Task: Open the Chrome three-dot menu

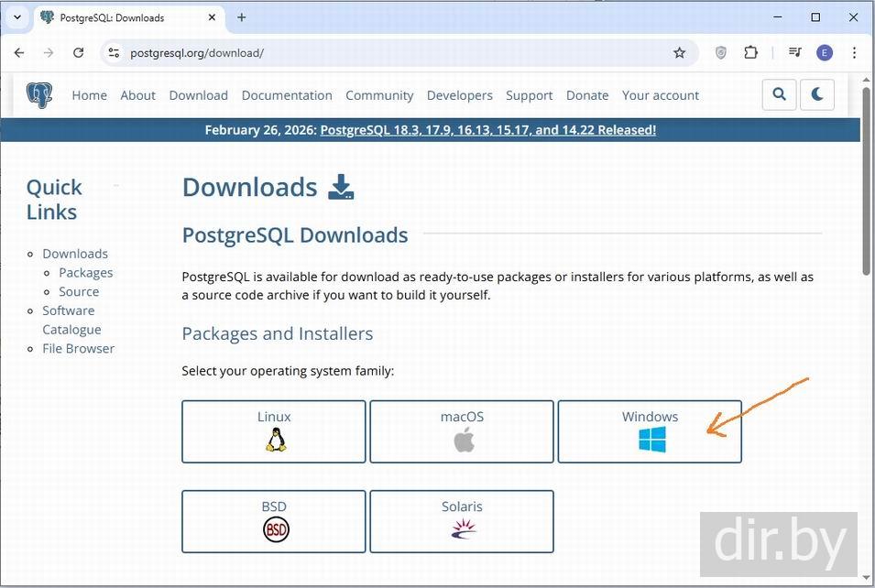Action: click(854, 52)
